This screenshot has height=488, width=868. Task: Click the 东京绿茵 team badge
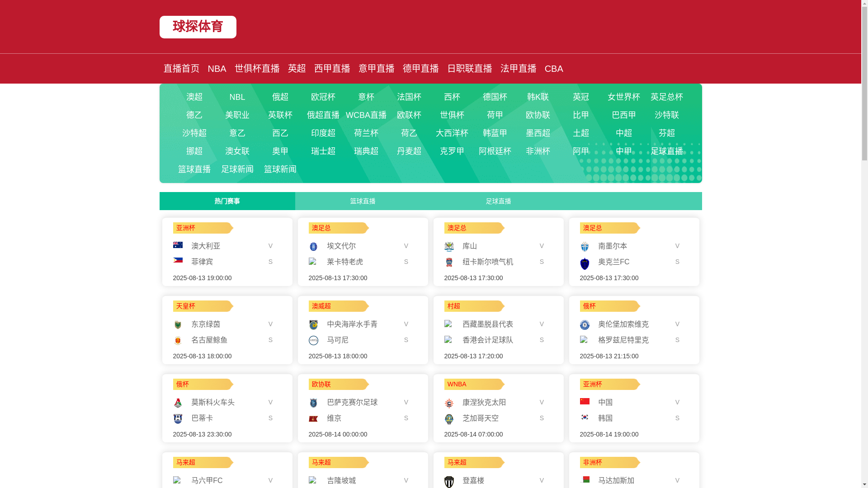(178, 324)
